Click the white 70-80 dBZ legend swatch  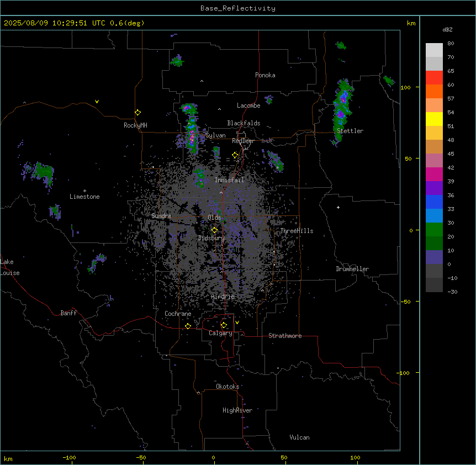coord(434,50)
